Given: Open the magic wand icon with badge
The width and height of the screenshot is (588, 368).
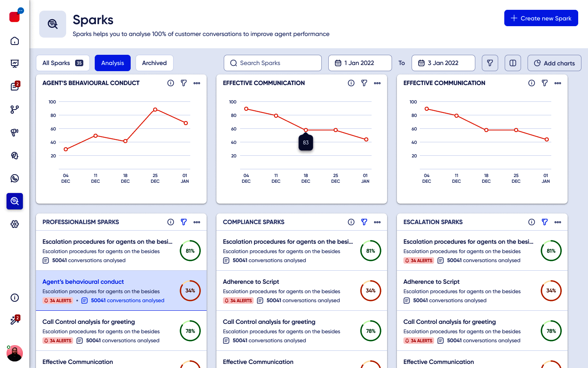Looking at the screenshot, I should coord(15,320).
